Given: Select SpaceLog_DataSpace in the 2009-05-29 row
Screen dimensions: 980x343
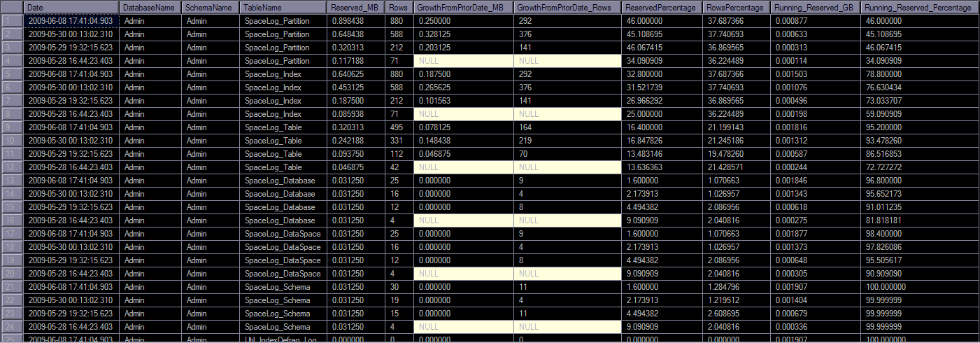Looking at the screenshot, I should [x=283, y=260].
